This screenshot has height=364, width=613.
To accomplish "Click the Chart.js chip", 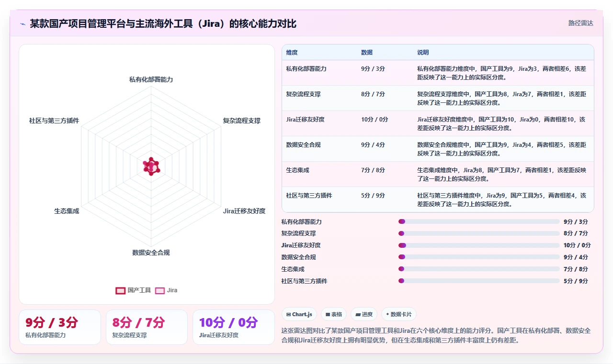I will click(x=299, y=314).
